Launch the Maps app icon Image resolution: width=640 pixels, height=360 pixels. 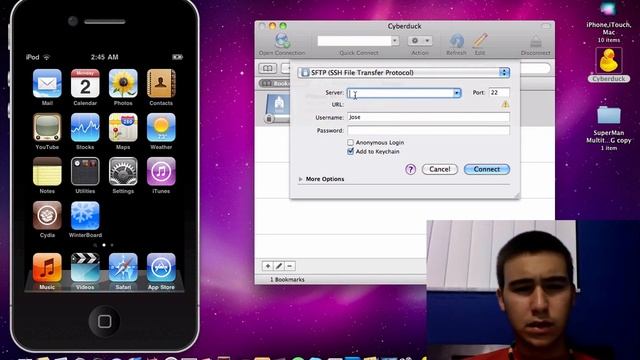[x=123, y=127]
